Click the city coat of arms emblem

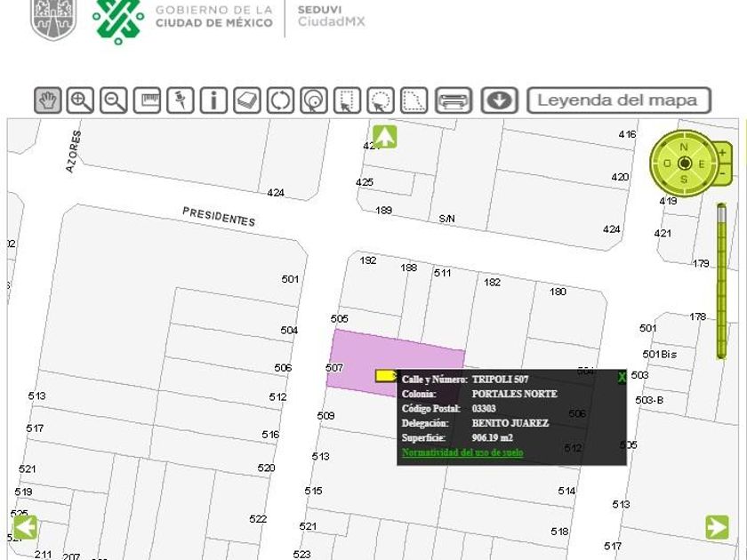coord(52,18)
